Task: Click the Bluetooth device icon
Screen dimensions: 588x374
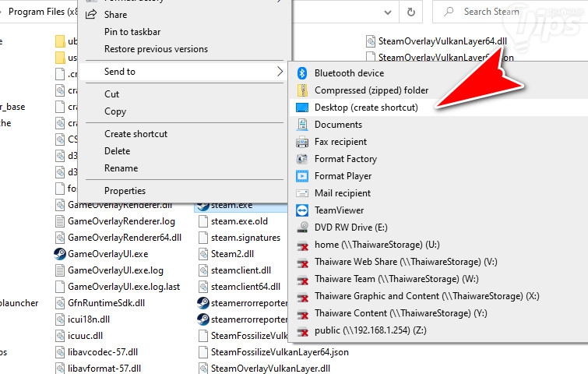Action: (x=302, y=73)
